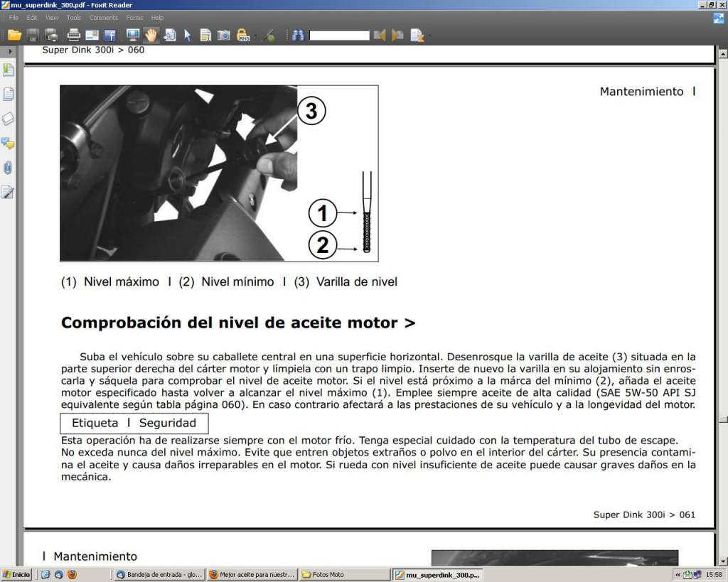Activate the Snapshot camera tool
The width and height of the screenshot is (728, 582).
pyautogui.click(x=224, y=36)
